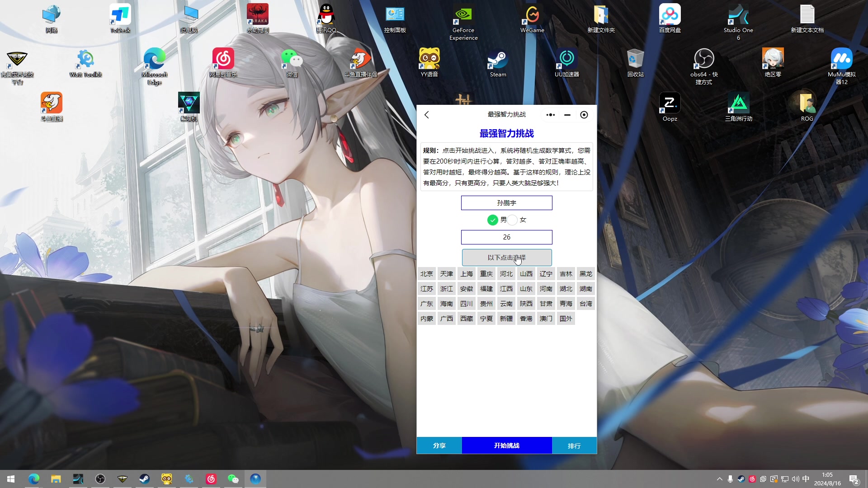
Task: Open File Explorer from the taskbar
Action: (56, 479)
